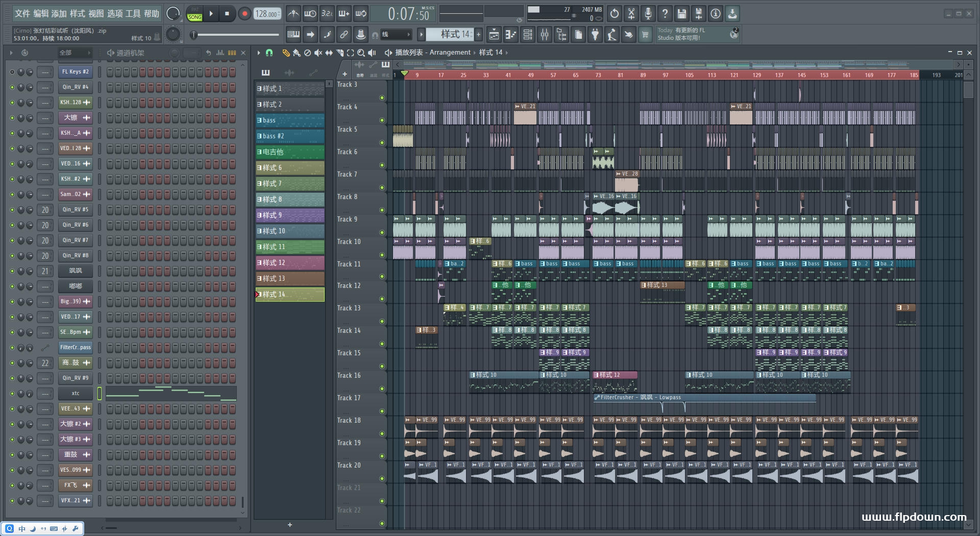Click the 大镲 channel button
The width and height of the screenshot is (980, 536).
click(x=75, y=118)
